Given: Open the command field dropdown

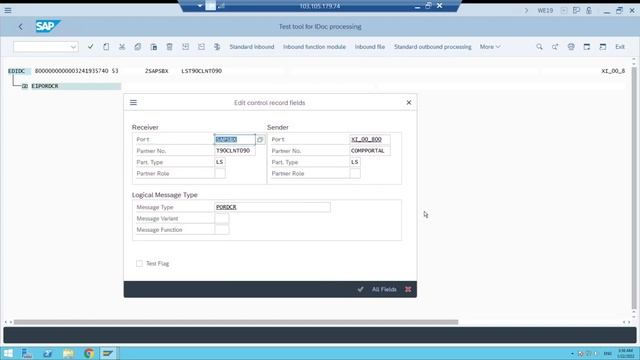Looking at the screenshot, I should (73, 47).
